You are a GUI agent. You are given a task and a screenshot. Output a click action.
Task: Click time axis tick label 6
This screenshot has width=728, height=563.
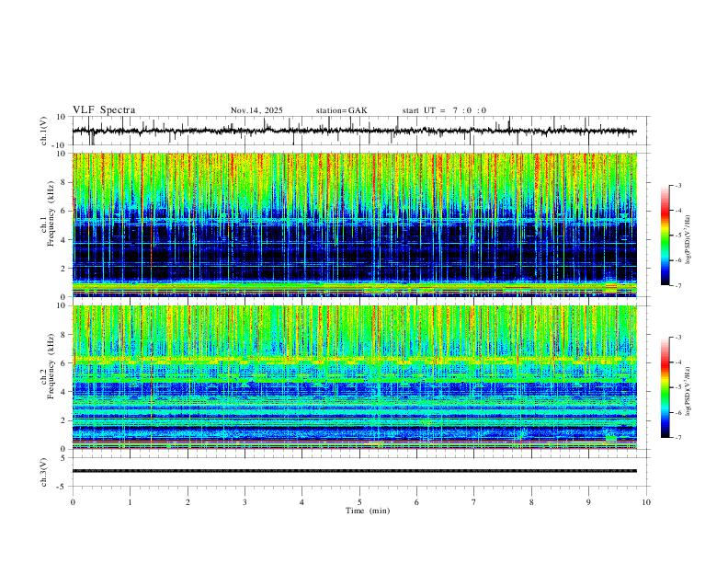click(x=417, y=502)
